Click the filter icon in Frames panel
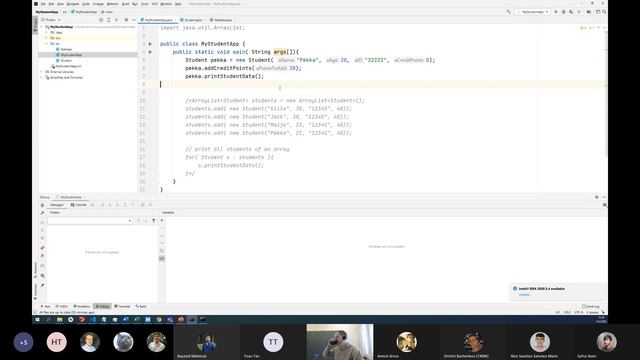The width and height of the screenshot is (640, 360). pyautogui.click(x=153, y=221)
